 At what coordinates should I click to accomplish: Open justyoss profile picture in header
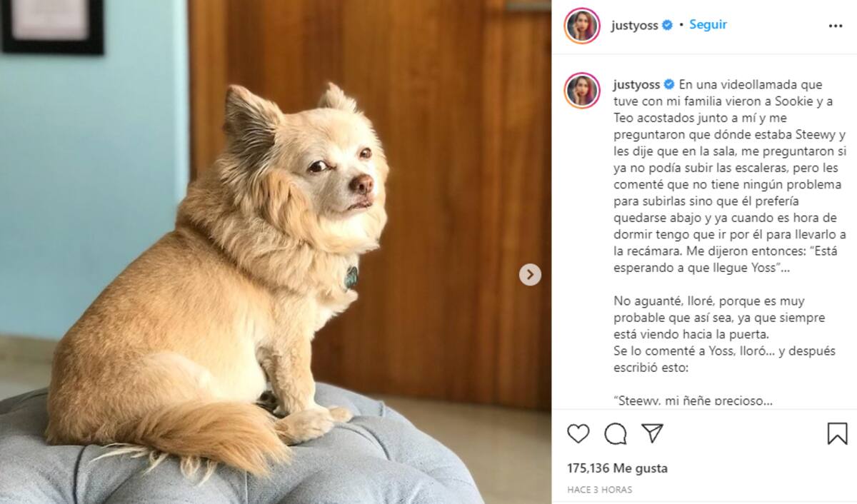582,26
